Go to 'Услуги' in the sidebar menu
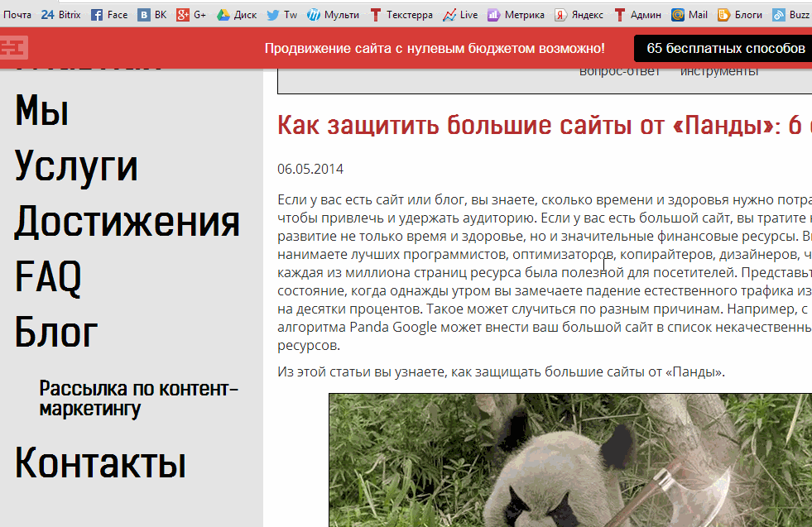This screenshot has width=812, height=527. click(x=76, y=165)
